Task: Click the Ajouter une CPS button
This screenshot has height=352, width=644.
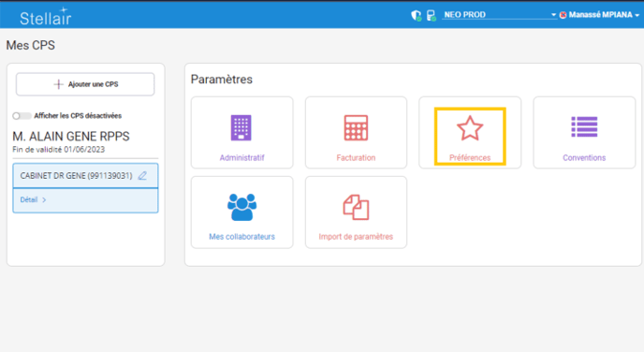Action: pyautogui.click(x=85, y=84)
